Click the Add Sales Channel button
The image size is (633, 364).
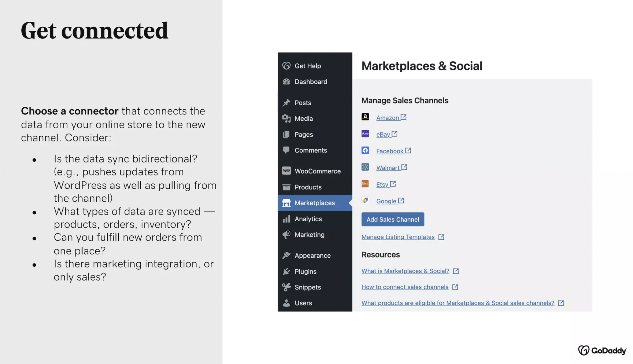392,219
